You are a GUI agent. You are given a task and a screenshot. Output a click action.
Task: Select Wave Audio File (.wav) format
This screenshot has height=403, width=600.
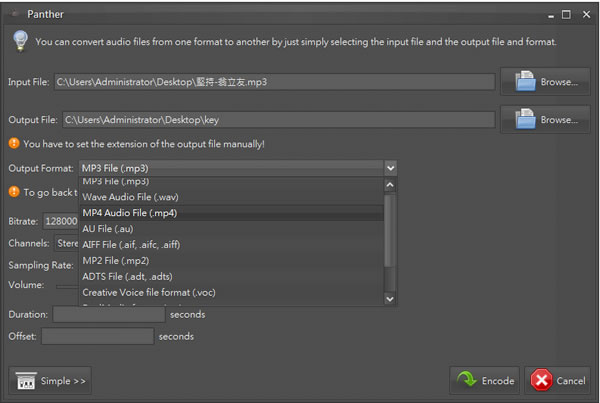[x=231, y=197]
